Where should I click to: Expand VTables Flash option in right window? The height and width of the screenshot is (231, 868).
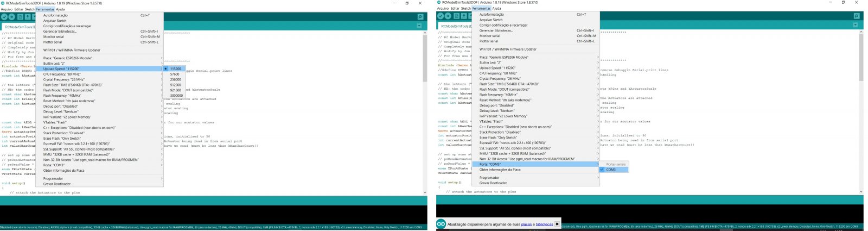535,122
